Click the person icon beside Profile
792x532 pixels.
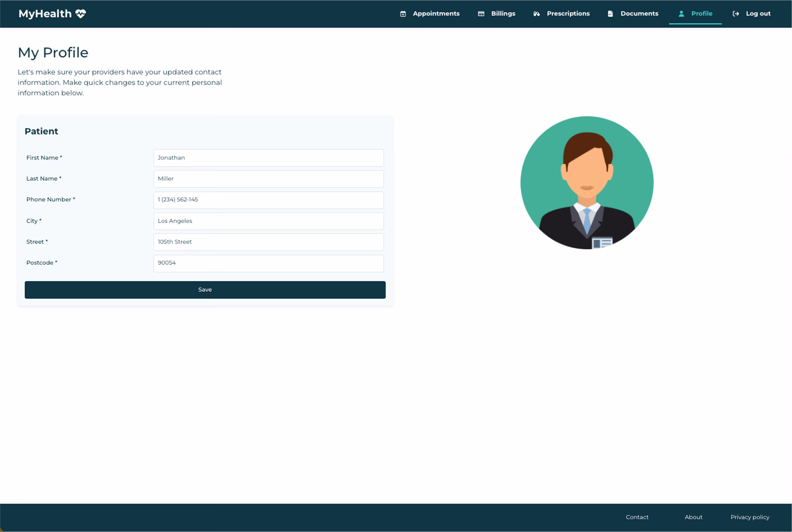[681, 14]
